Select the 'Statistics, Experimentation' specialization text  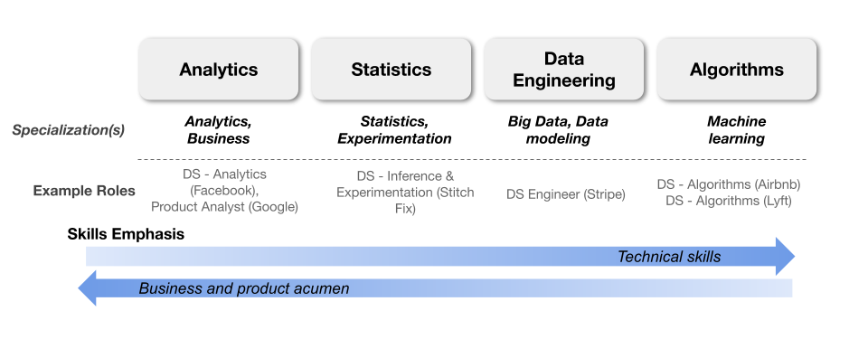point(395,129)
